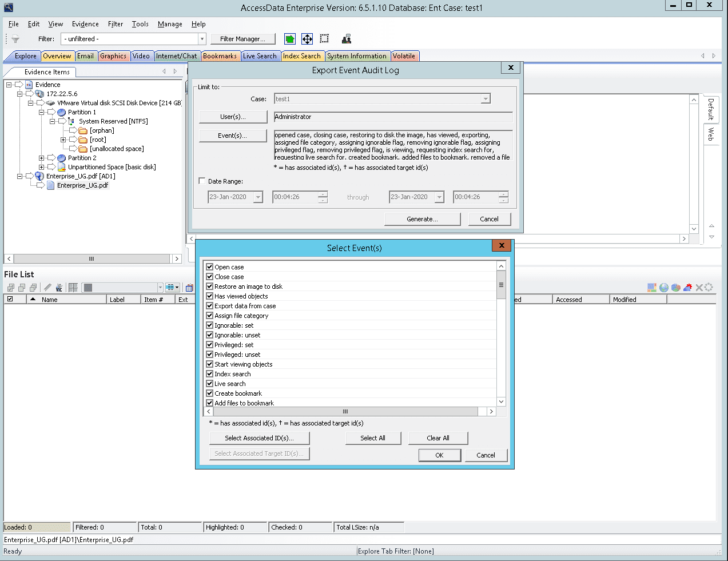Click the Clear All button
Image resolution: width=728 pixels, height=561 pixels.
tap(438, 438)
